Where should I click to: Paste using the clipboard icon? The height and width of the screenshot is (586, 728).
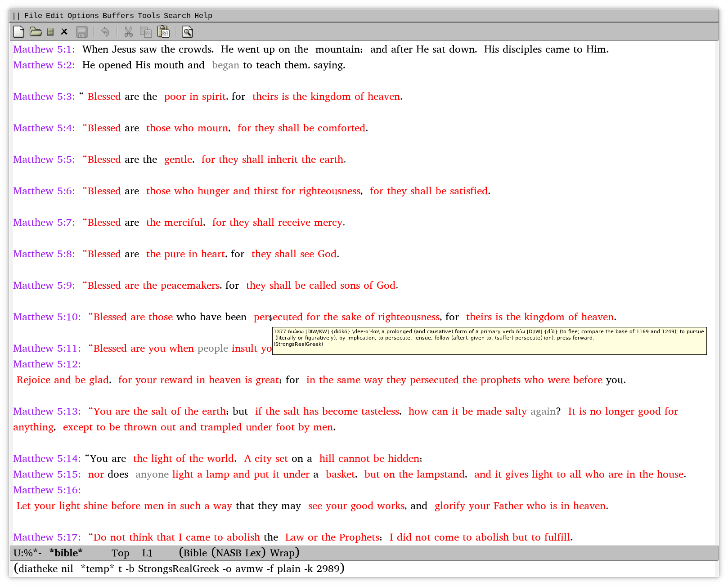[x=163, y=32]
